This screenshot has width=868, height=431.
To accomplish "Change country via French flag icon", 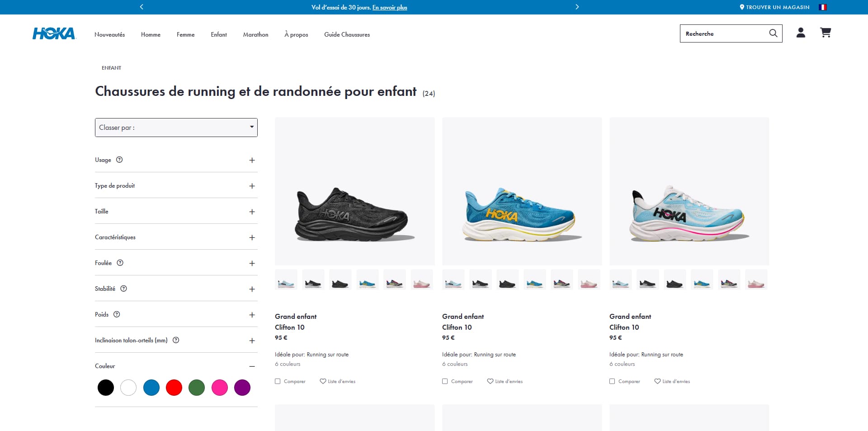I will (823, 7).
